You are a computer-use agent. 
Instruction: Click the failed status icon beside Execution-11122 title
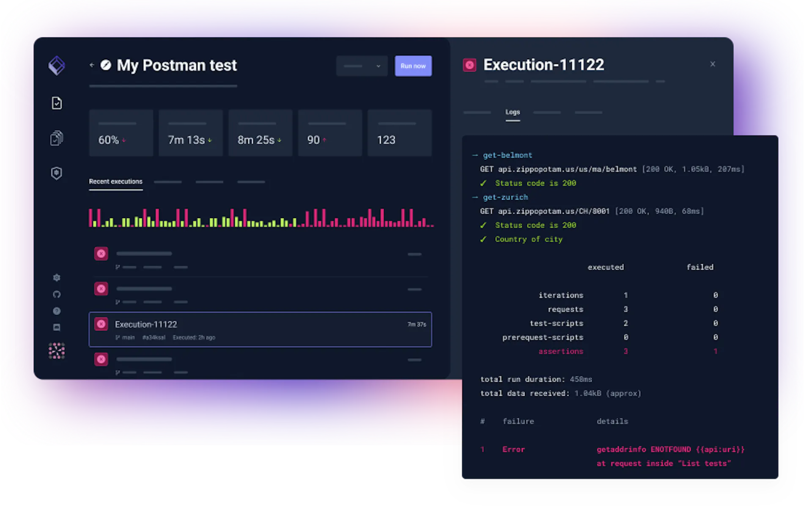(x=469, y=65)
